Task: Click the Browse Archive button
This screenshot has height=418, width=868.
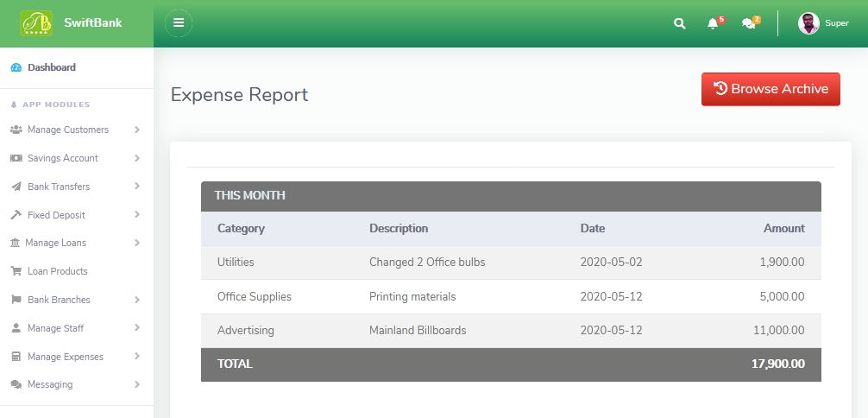Action: coord(771,89)
